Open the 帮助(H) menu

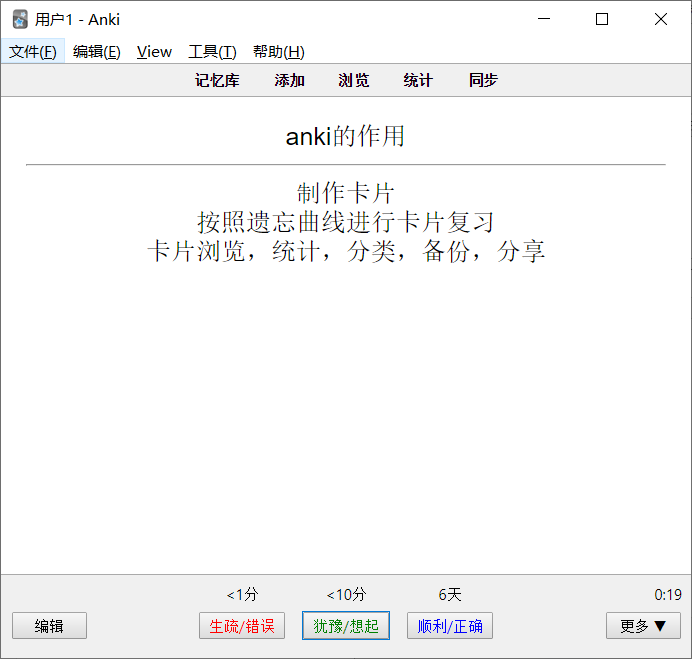tap(279, 52)
